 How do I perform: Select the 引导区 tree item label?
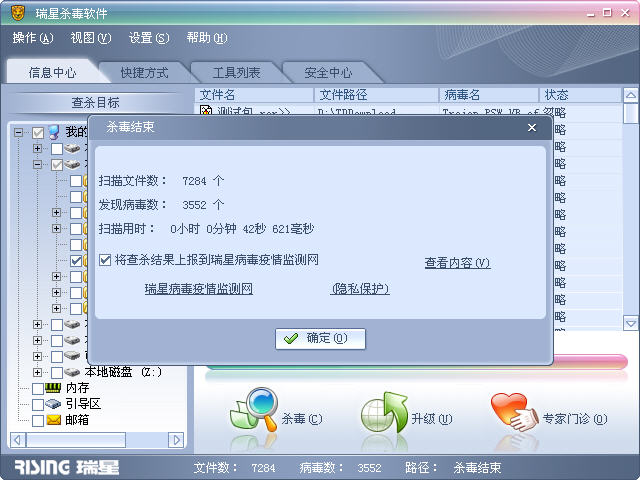point(83,404)
